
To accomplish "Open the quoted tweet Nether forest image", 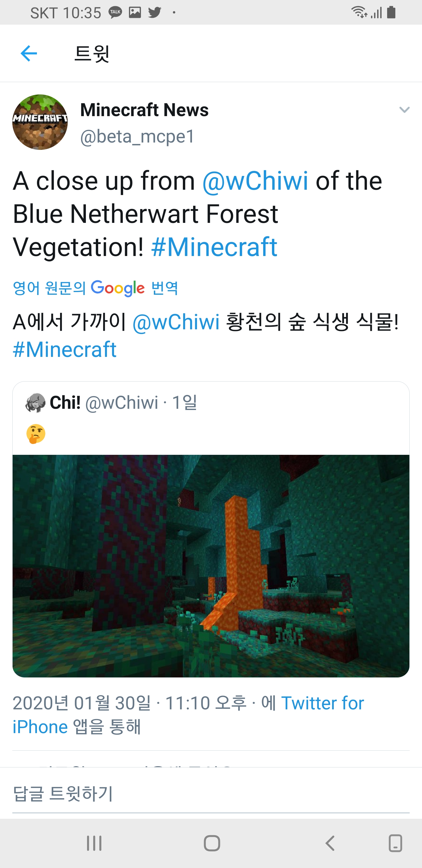I will pos(211,566).
